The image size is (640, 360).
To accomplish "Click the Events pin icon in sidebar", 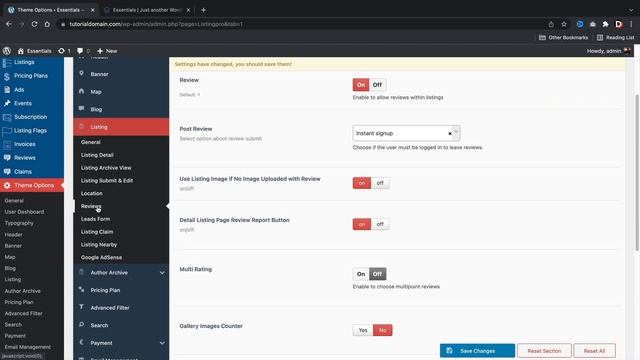I will tap(7, 103).
